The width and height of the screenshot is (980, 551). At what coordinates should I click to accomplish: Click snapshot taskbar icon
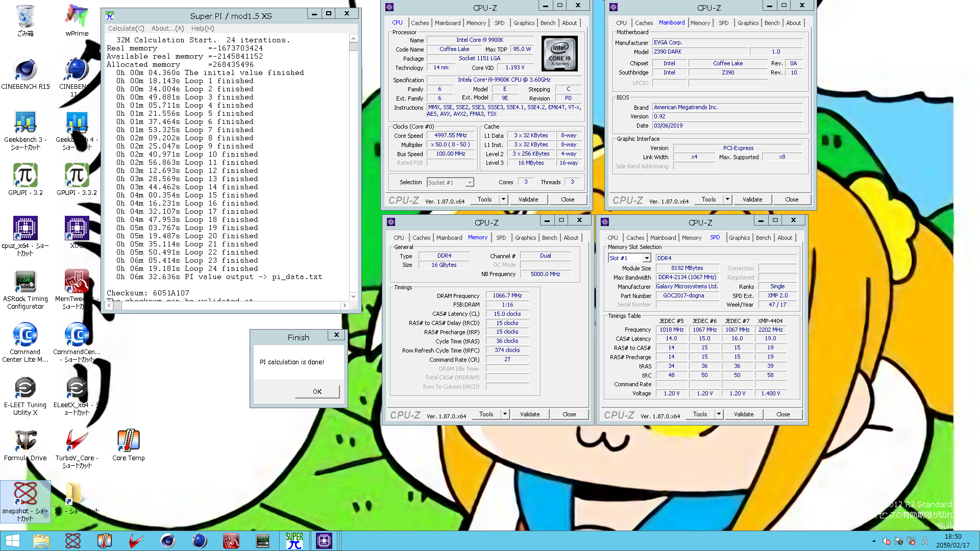click(73, 541)
